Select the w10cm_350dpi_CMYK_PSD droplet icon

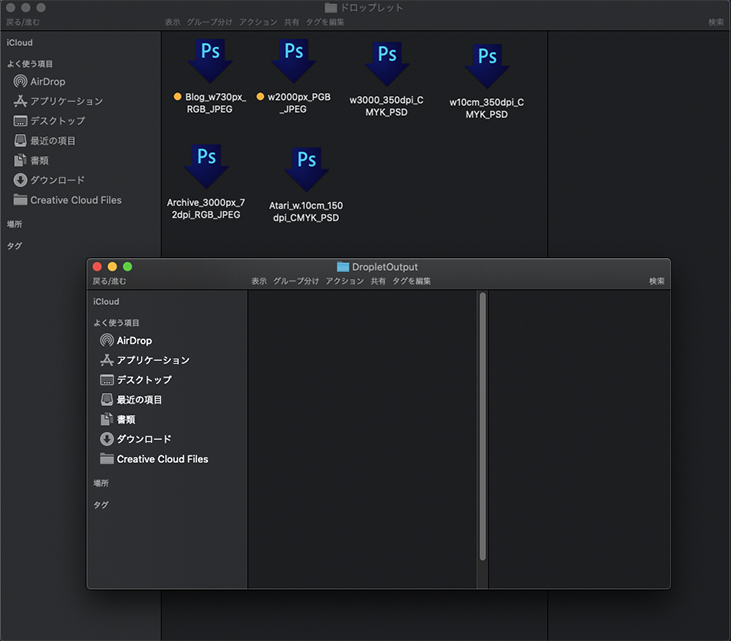coord(487,66)
